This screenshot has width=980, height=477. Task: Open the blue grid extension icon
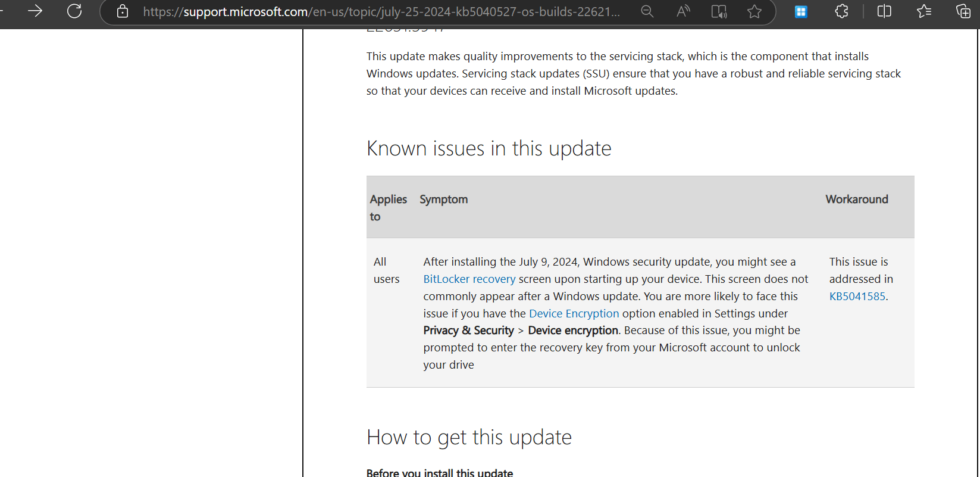point(801,11)
